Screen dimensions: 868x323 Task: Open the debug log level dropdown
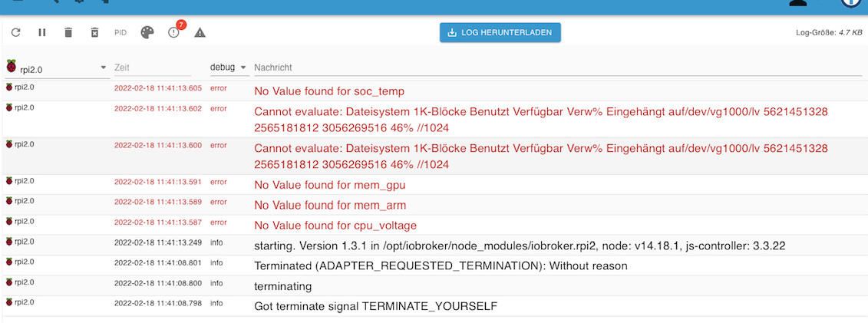click(x=229, y=68)
